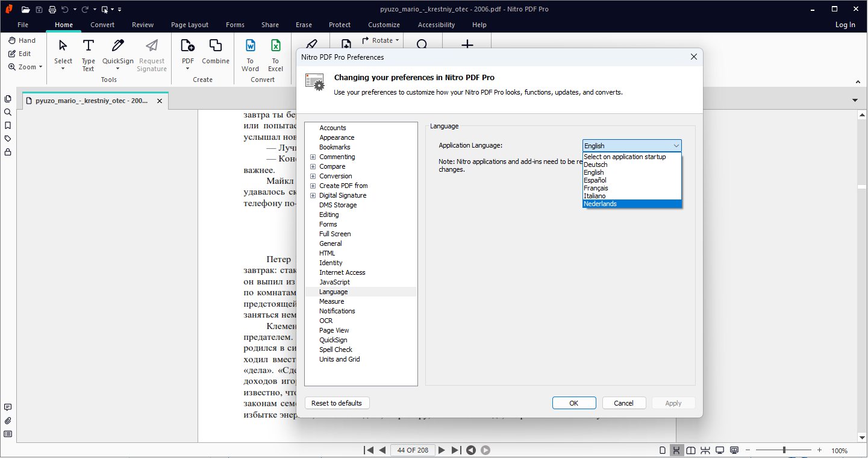
Task: Expand the Digital Signature tree node
Action: 313,195
